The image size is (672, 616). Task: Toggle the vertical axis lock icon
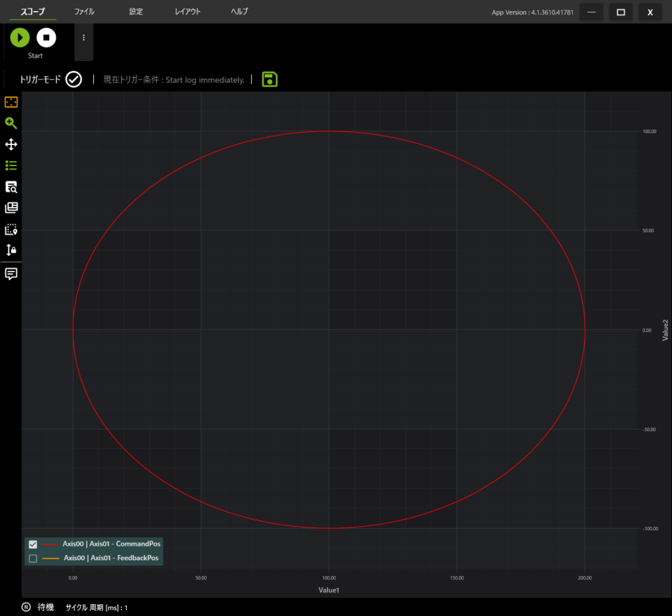coord(11,250)
